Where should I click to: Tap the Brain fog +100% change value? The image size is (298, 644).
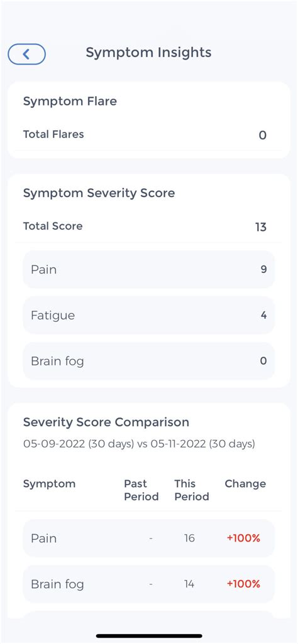coord(243,584)
